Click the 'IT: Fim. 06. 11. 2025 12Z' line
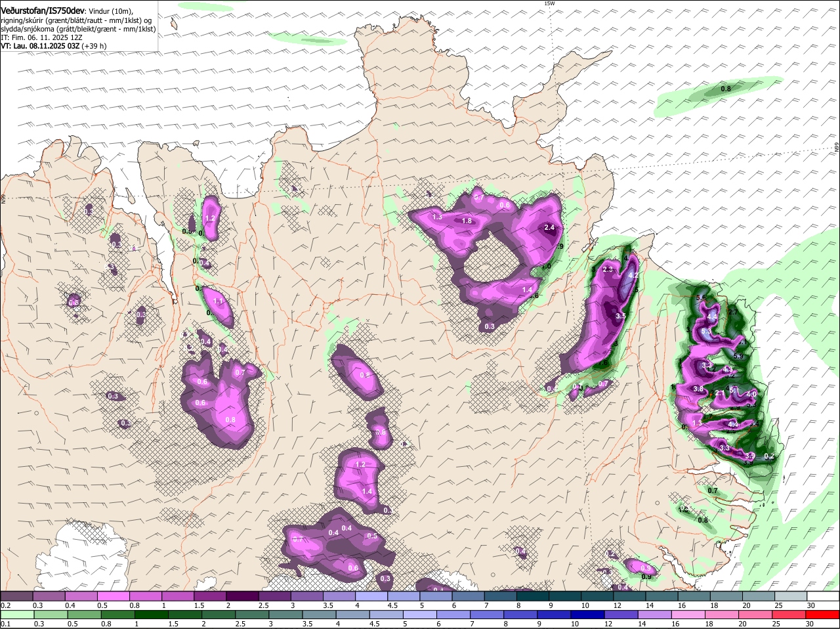This screenshot has height=629, width=840. 41,37
